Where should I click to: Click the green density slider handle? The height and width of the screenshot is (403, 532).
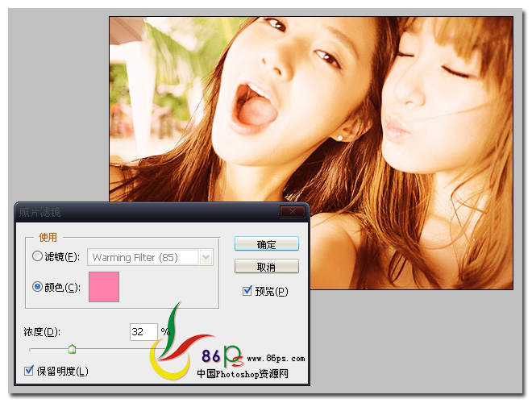point(72,349)
